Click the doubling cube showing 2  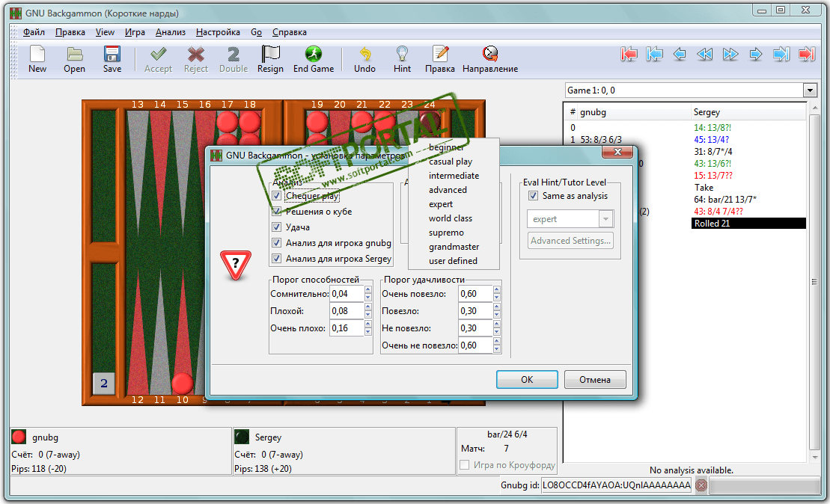104,383
